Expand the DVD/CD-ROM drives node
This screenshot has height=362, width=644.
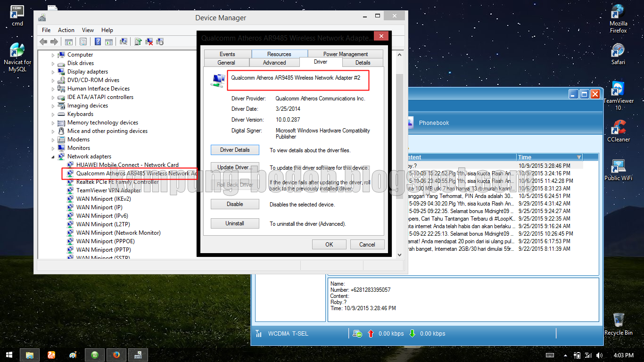53,81
